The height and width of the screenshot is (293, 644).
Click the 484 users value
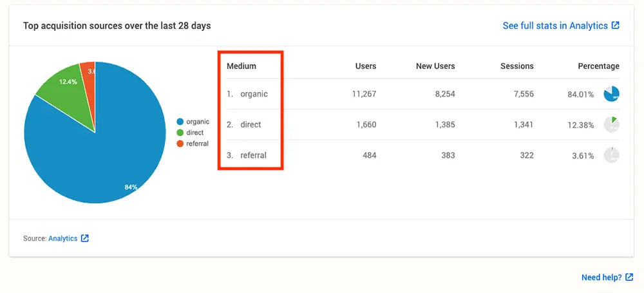369,155
